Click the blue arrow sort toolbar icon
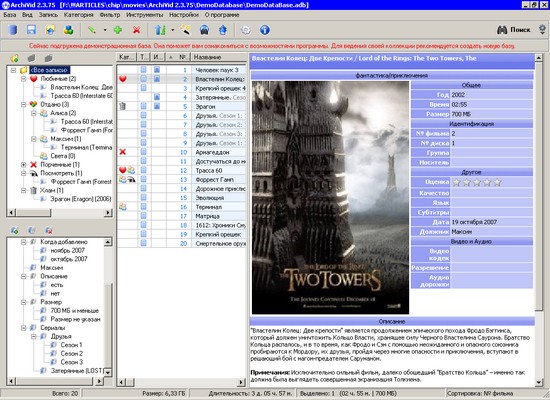The height and width of the screenshot is (400, 550). pyautogui.click(x=160, y=30)
